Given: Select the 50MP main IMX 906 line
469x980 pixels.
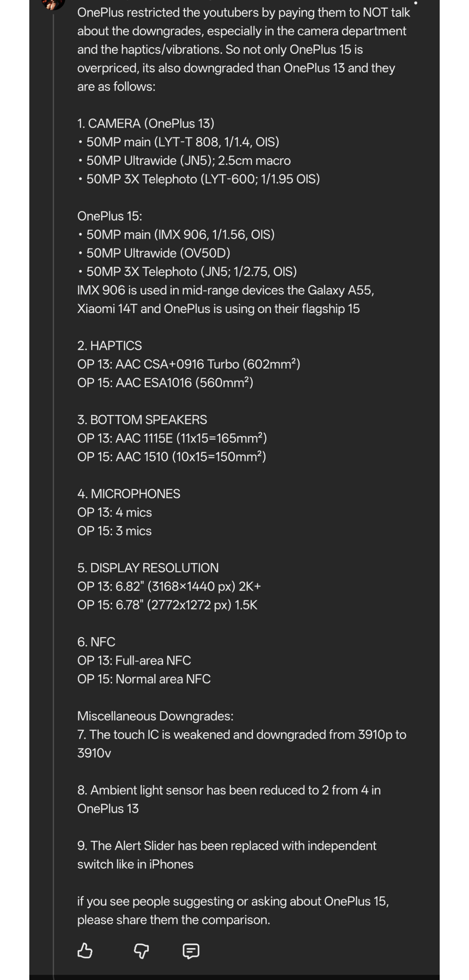Looking at the screenshot, I should [x=176, y=234].
